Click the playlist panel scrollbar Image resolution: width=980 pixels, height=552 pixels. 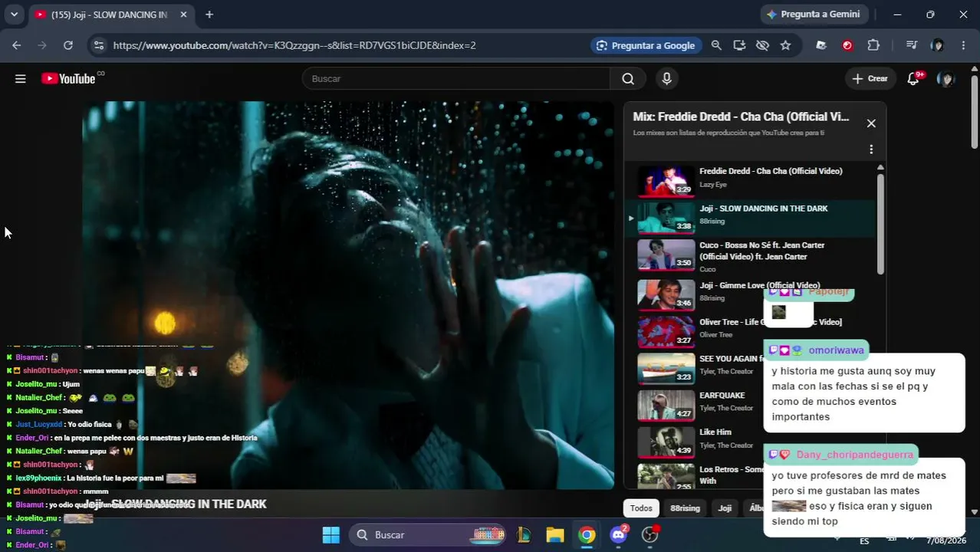[x=880, y=222]
